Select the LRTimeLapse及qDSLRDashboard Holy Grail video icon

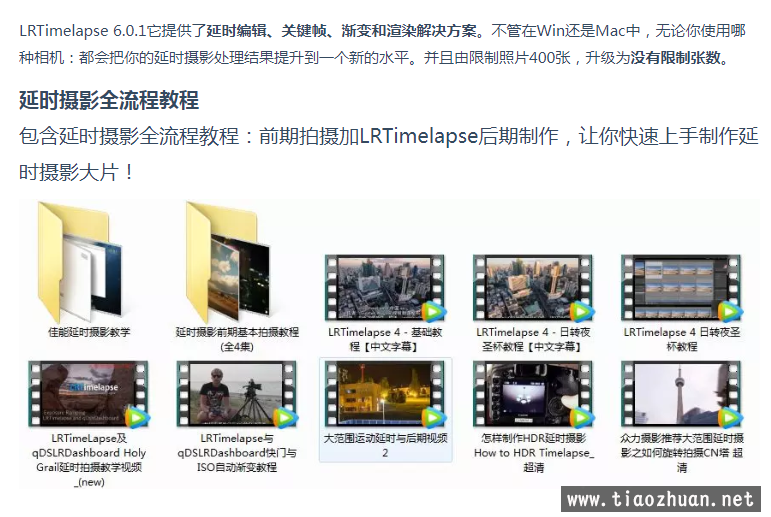[x=89, y=394]
